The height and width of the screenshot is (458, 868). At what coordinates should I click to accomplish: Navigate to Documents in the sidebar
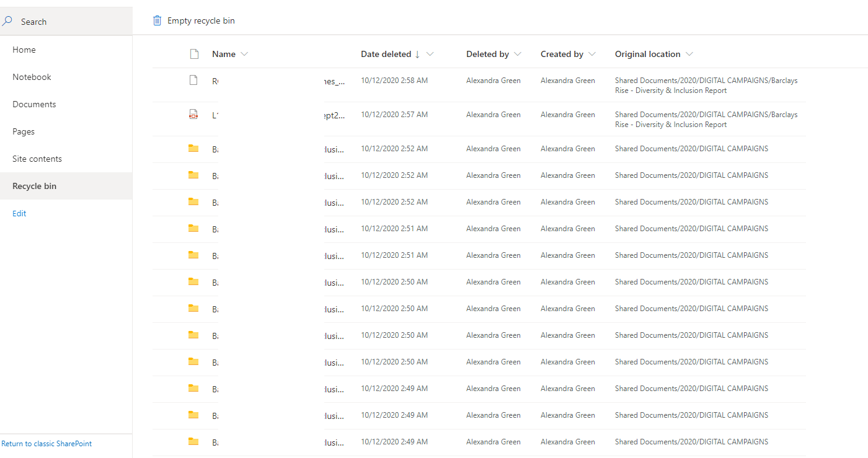click(x=34, y=104)
